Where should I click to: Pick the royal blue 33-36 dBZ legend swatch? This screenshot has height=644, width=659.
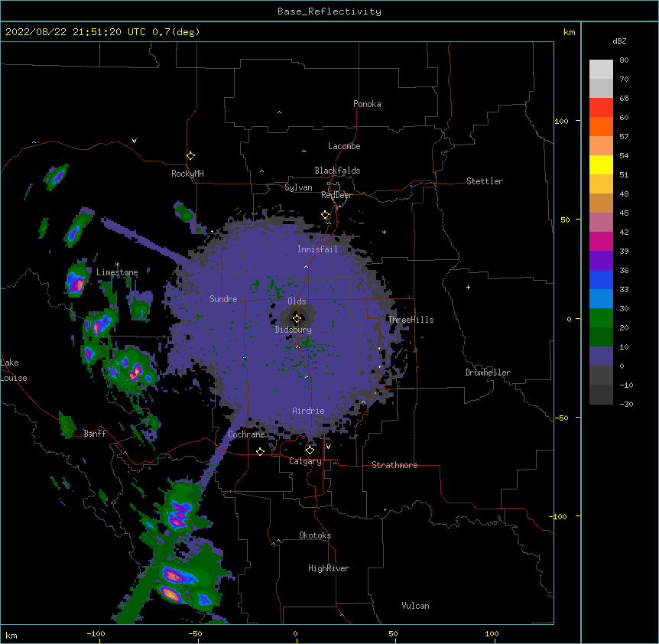tap(601, 279)
